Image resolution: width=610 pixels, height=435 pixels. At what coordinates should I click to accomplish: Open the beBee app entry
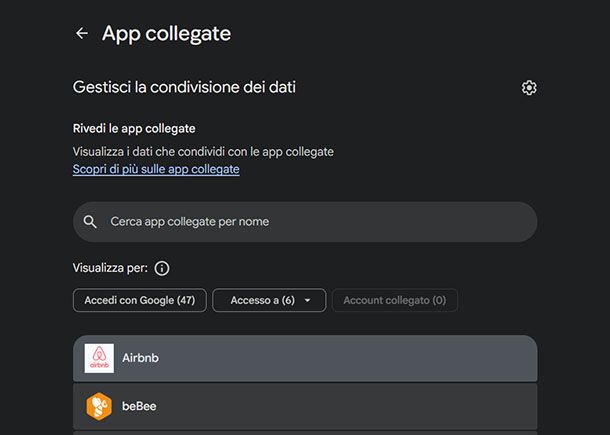pyautogui.click(x=305, y=406)
